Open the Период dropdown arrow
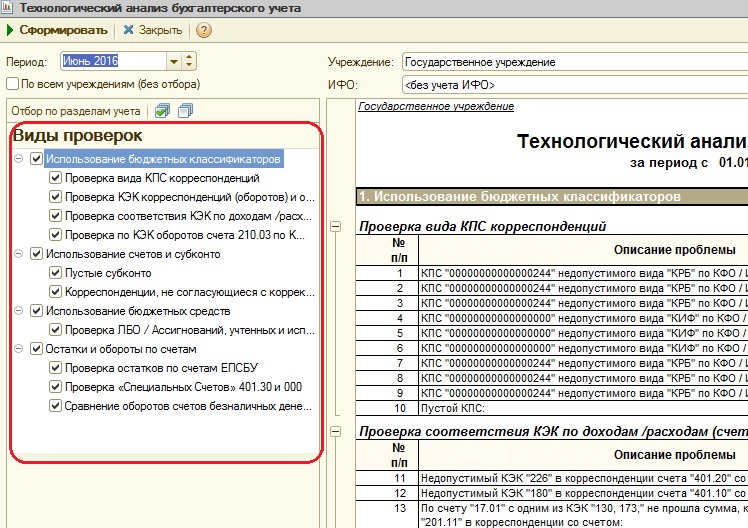 174,61
